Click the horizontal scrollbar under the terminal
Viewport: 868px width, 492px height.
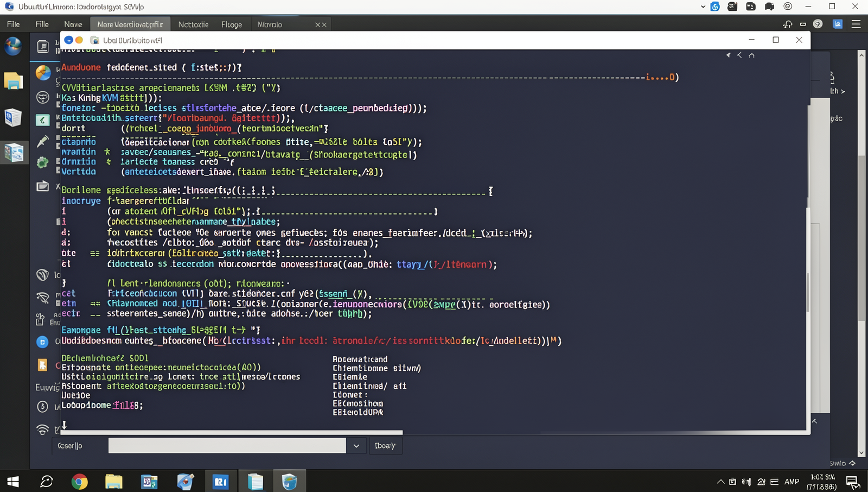click(232, 433)
